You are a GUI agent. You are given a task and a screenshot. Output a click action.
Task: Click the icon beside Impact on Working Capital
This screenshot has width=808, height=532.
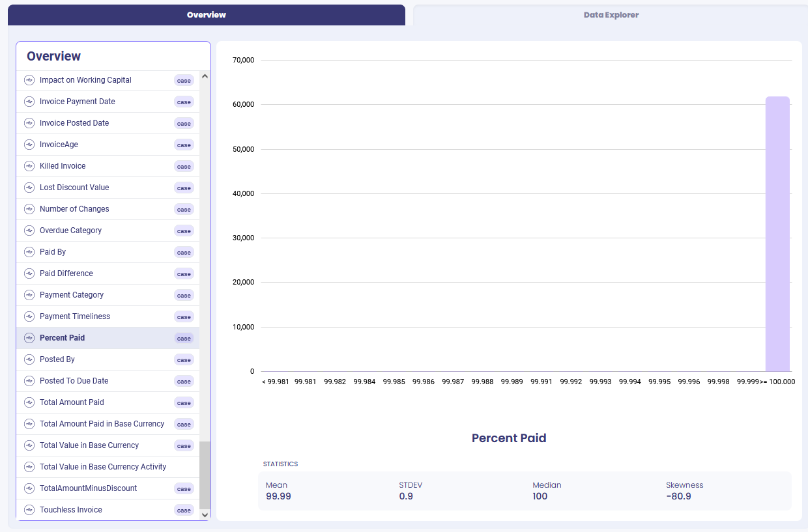click(x=29, y=80)
